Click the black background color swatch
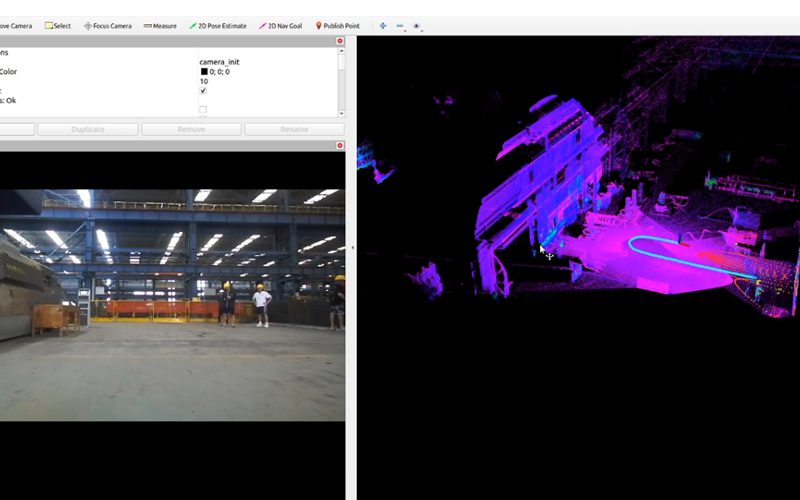This screenshot has height=500, width=800. pos(204,72)
